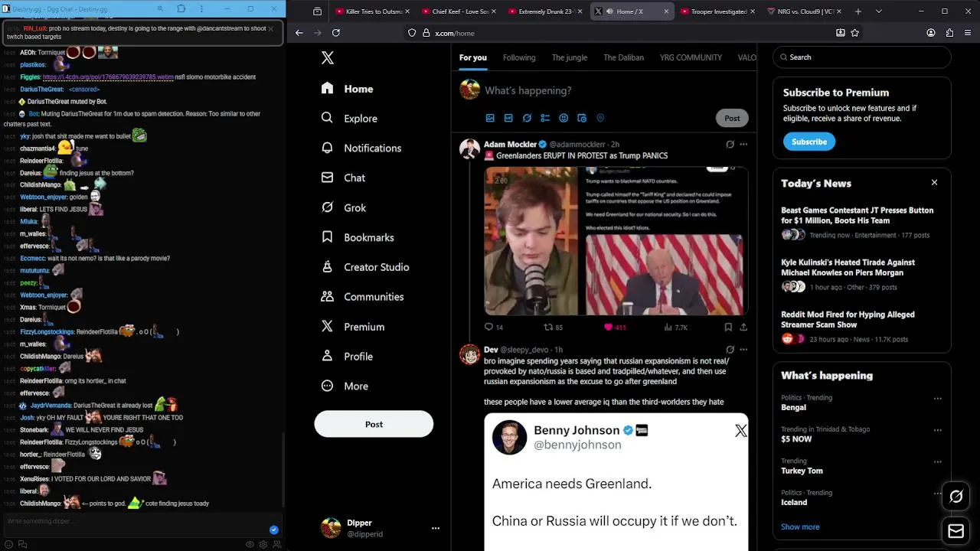Open three-dot menu of Destiny.gg window
Screen dimensions: 980x551
(203, 8)
